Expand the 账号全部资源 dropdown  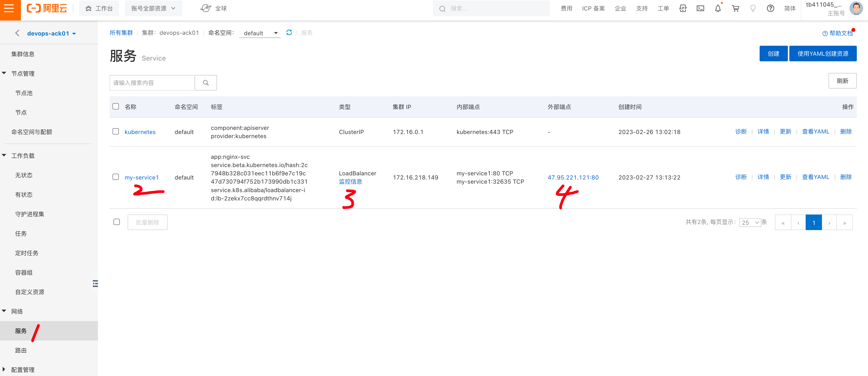153,9
